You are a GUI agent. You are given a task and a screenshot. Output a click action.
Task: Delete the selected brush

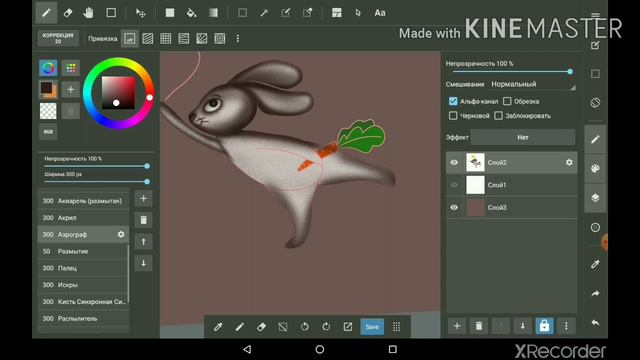pos(144,220)
